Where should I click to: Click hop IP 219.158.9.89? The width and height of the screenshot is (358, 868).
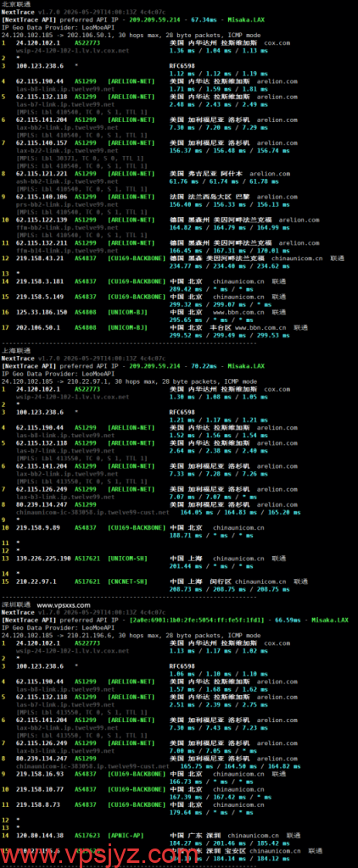point(38,527)
